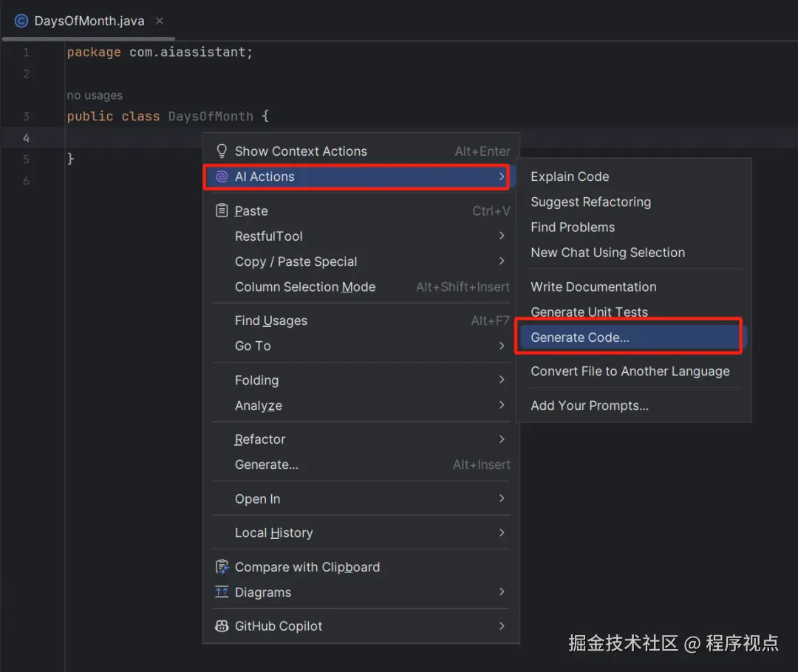
Task: Click the package com.aiassistant; code line
Action: pos(160,52)
